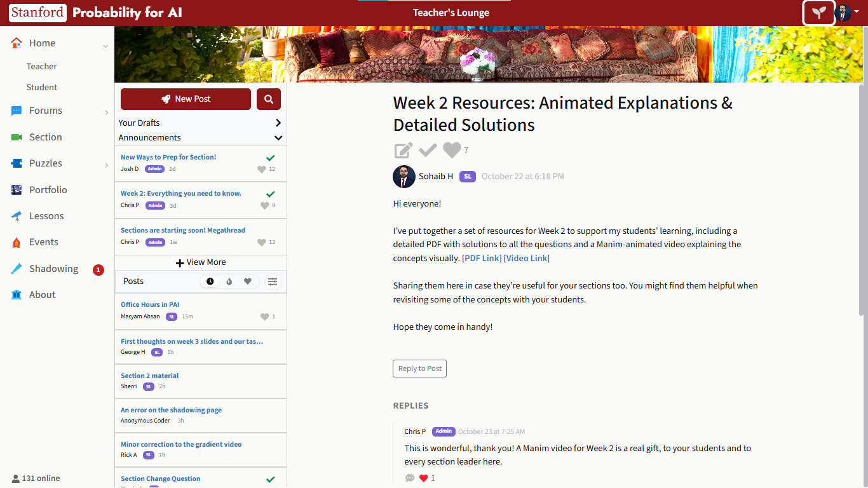
Task: Select Teacher under Home
Action: coord(41,67)
